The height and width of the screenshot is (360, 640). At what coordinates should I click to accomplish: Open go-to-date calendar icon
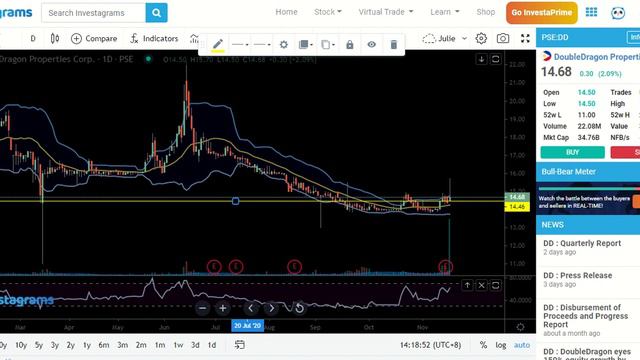pyautogui.click(x=240, y=345)
